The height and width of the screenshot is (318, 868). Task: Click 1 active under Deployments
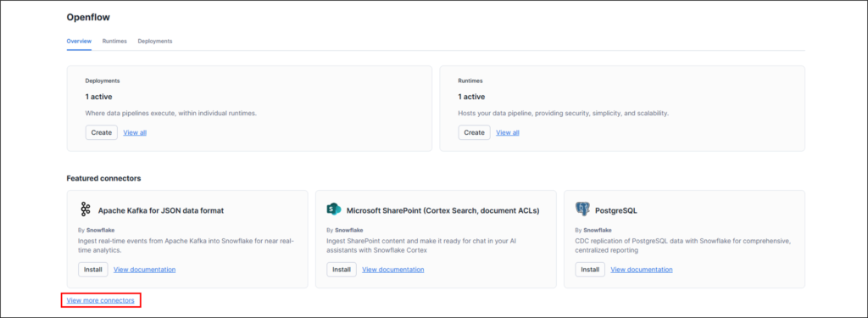click(98, 97)
